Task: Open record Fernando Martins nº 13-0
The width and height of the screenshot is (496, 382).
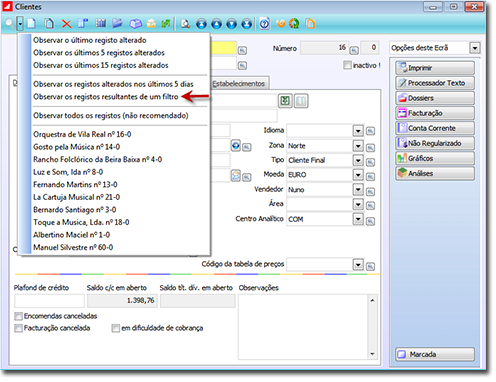Action: tap(75, 185)
